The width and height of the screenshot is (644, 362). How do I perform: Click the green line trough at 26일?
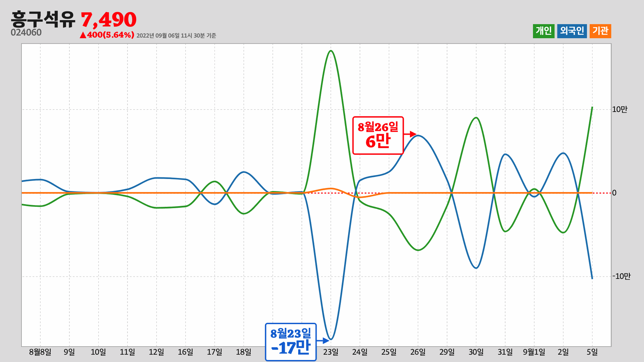coord(418,250)
